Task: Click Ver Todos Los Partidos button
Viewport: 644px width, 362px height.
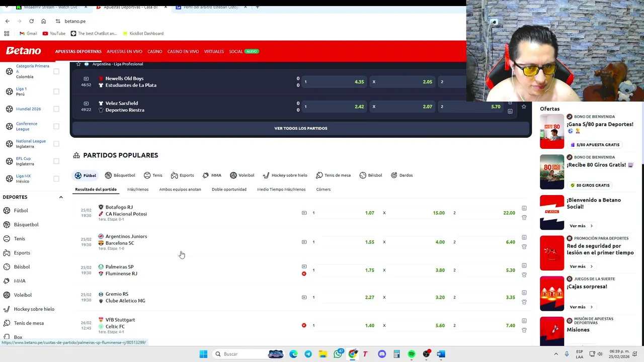Action: (x=301, y=128)
